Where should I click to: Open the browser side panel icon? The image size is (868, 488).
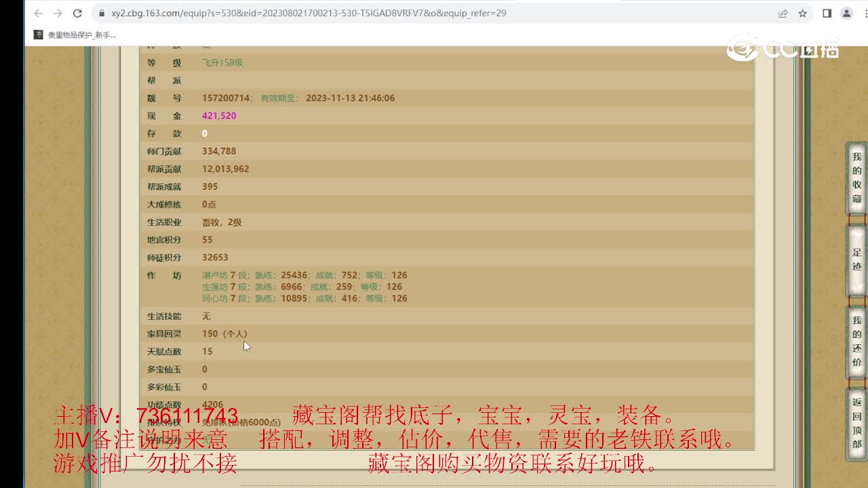tap(827, 13)
